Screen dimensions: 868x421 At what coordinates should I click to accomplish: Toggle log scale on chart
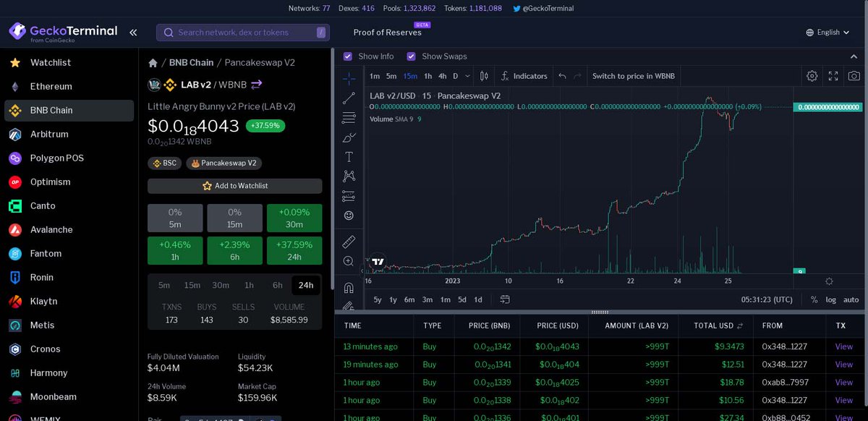click(x=830, y=299)
